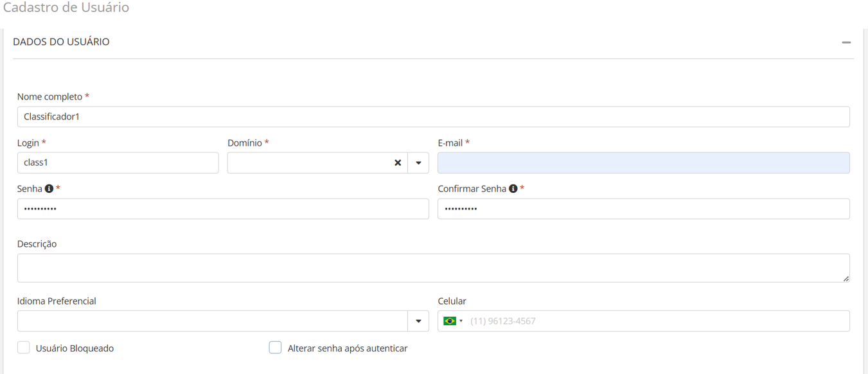Viewport: 868px width, 374px height.
Task: Collapse the Dados do Usuário section
Action: [846, 42]
